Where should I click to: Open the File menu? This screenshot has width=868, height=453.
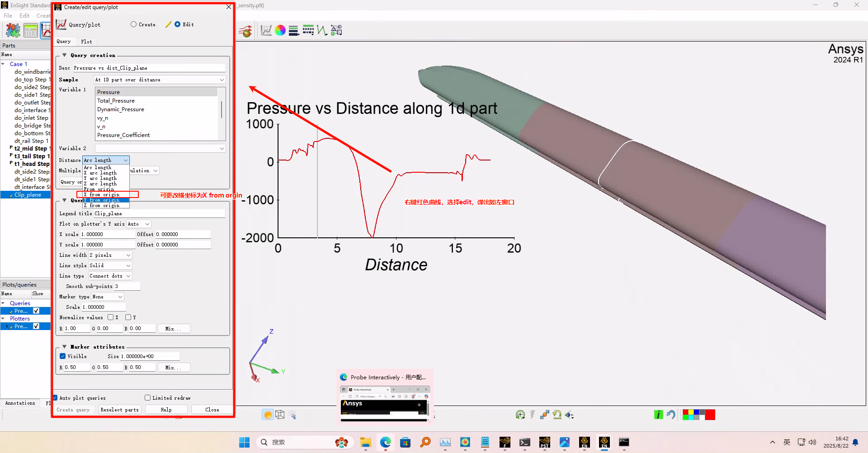tap(8, 15)
